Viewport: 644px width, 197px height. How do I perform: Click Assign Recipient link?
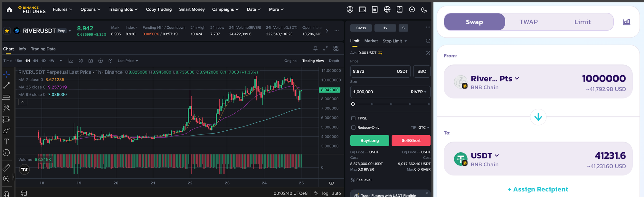538,189
